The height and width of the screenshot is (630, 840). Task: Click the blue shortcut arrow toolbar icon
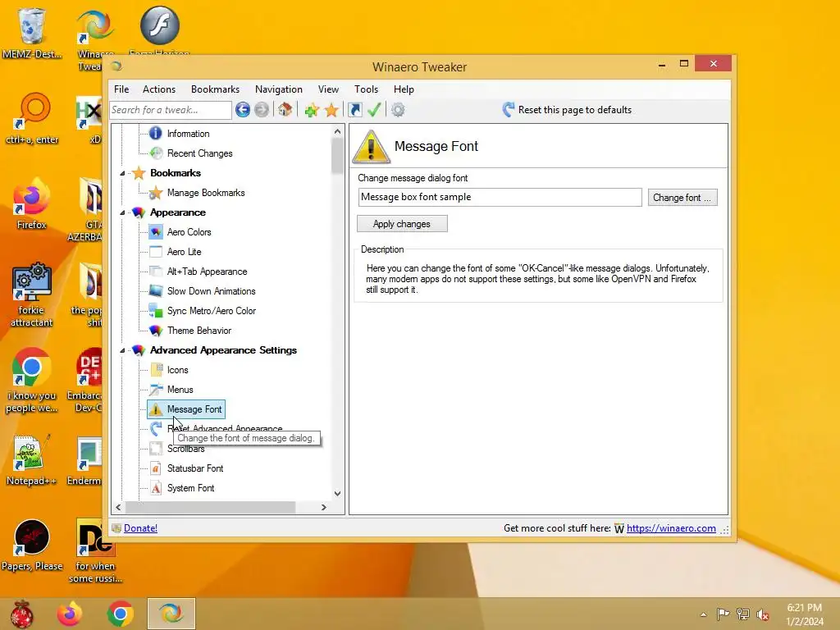354,110
